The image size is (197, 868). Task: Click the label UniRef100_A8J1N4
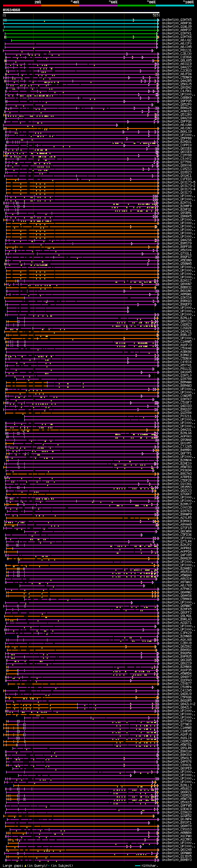pos(177,125)
